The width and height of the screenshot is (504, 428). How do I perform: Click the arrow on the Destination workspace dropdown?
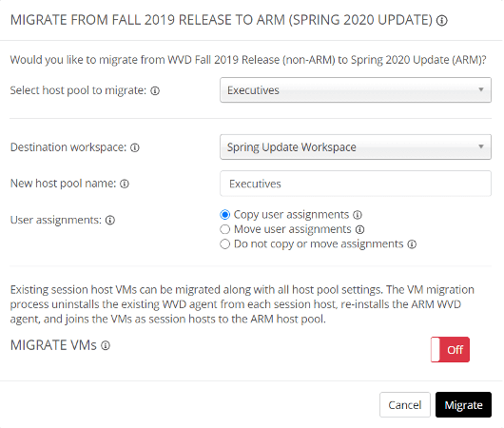481,146
